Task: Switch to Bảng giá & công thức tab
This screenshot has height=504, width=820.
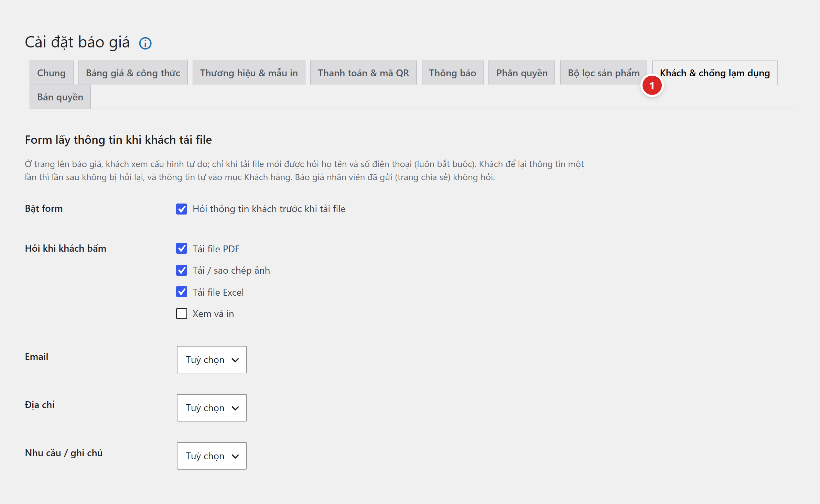Action: pyautogui.click(x=133, y=73)
